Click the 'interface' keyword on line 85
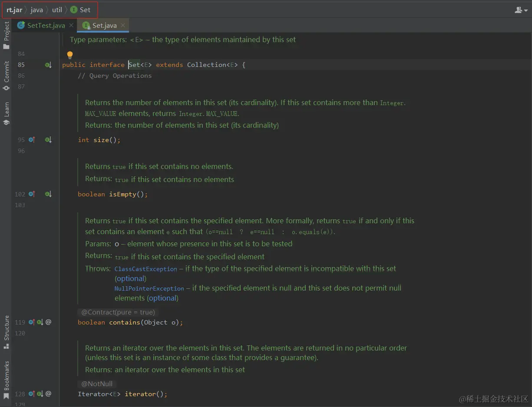 coord(107,65)
